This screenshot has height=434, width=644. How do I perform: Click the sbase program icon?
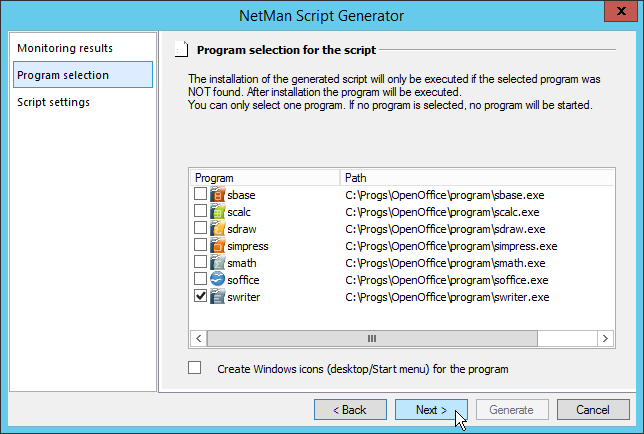tap(218, 194)
